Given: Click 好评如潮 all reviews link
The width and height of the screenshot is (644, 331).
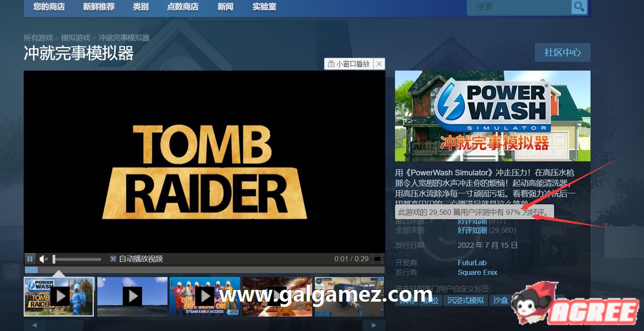Looking at the screenshot, I should (472, 230).
